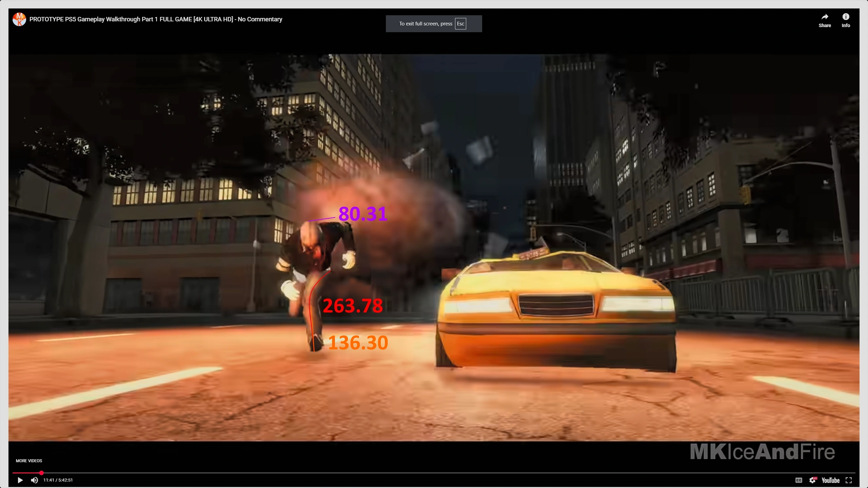This screenshot has width=868, height=488.
Task: Exit full screen with the corner brackets icon
Action: (849, 480)
